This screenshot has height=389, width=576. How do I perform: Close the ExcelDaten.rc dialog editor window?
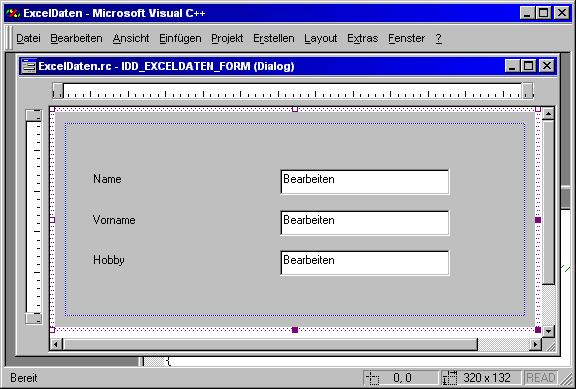(547, 66)
